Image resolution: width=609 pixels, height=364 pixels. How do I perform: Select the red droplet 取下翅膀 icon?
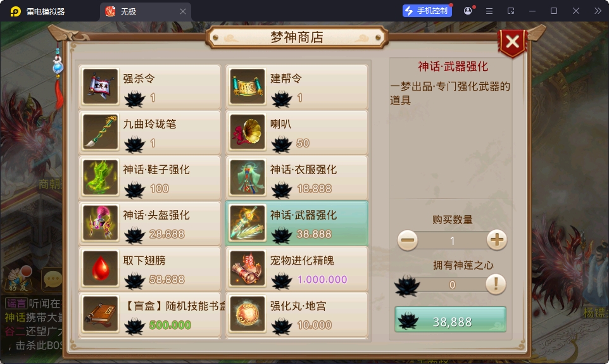pyautogui.click(x=101, y=268)
